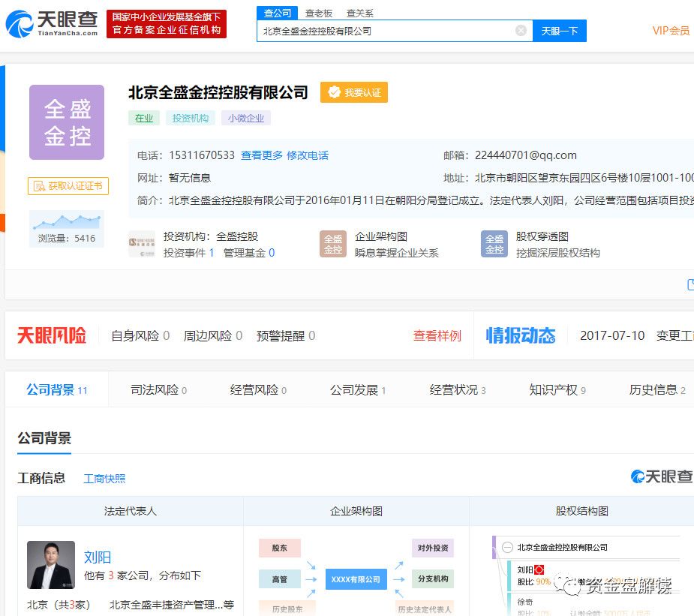The height and width of the screenshot is (616, 694).
Task: Select the 公司背景 11 tab
Action: click(57, 390)
